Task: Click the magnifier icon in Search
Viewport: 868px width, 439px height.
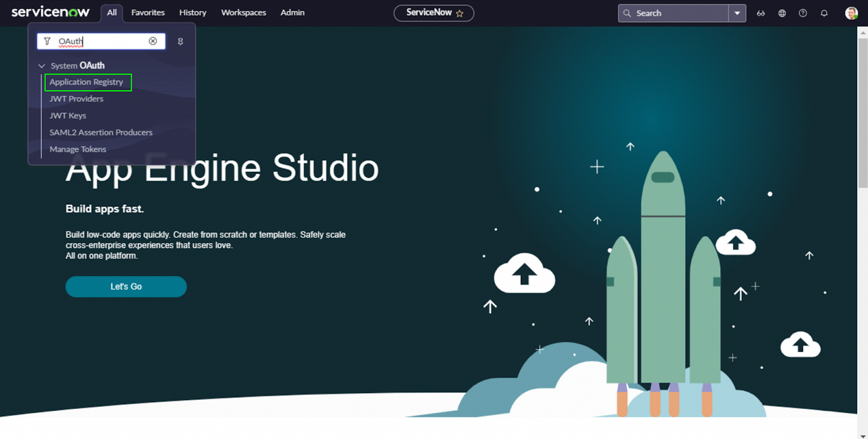Action: 627,13
